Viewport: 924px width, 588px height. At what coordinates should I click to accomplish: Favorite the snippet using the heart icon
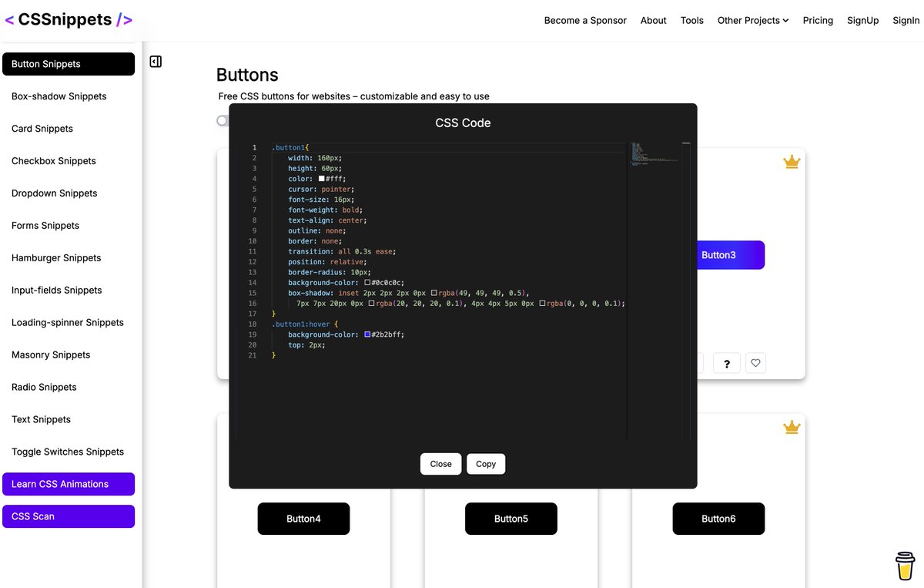[x=755, y=362]
